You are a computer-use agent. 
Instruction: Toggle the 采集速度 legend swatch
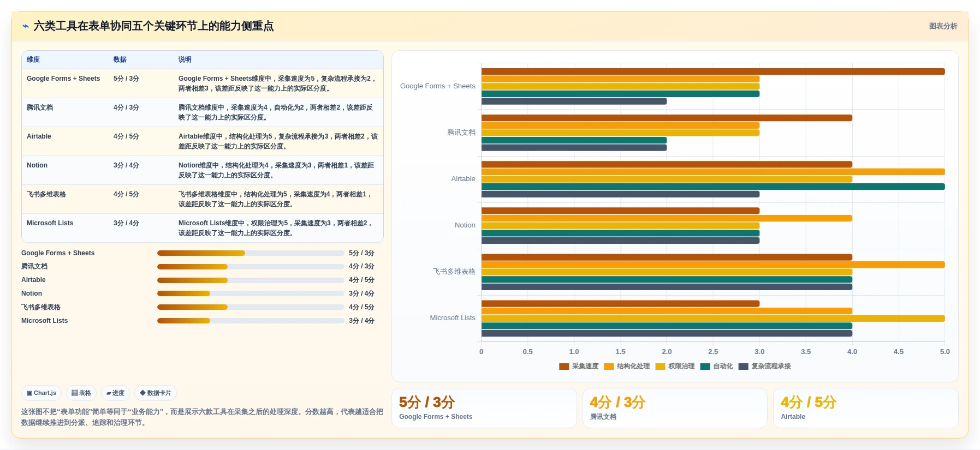564,367
